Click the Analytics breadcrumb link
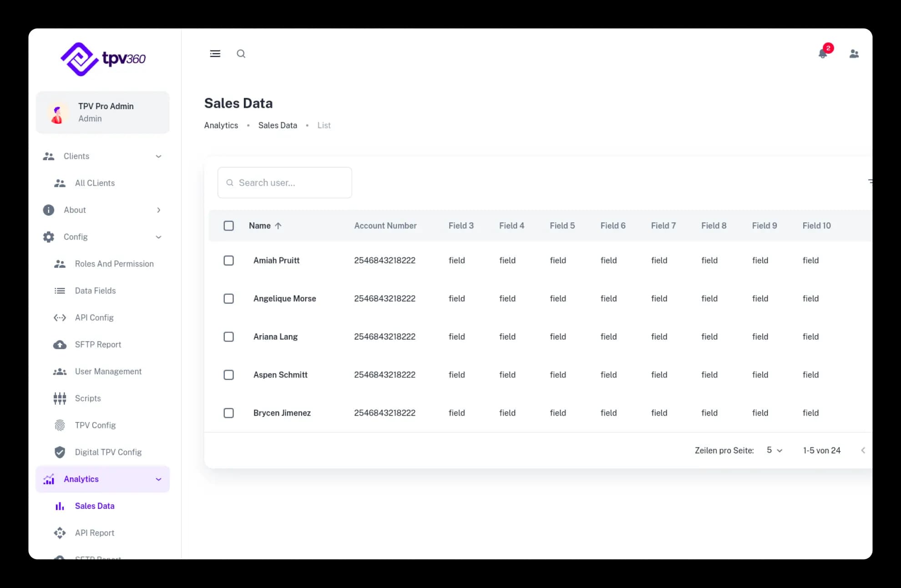This screenshot has height=588, width=901. (221, 126)
